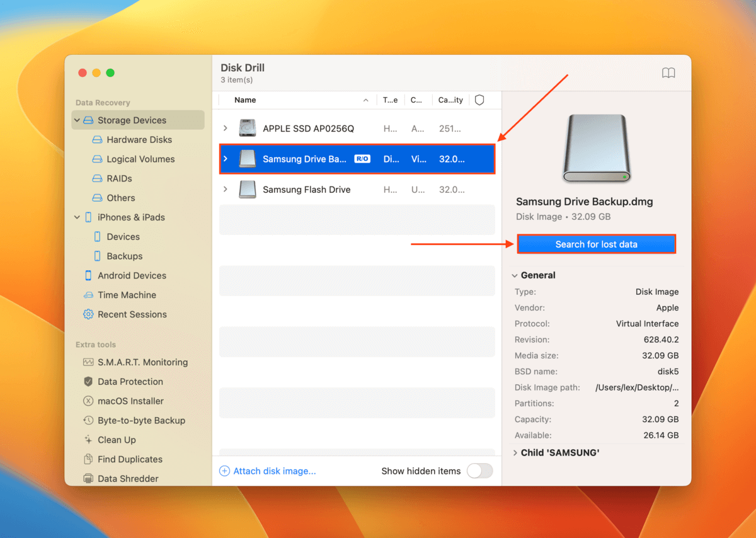Image resolution: width=756 pixels, height=538 pixels.
Task: Click the Find Duplicates icon
Action: pos(88,459)
